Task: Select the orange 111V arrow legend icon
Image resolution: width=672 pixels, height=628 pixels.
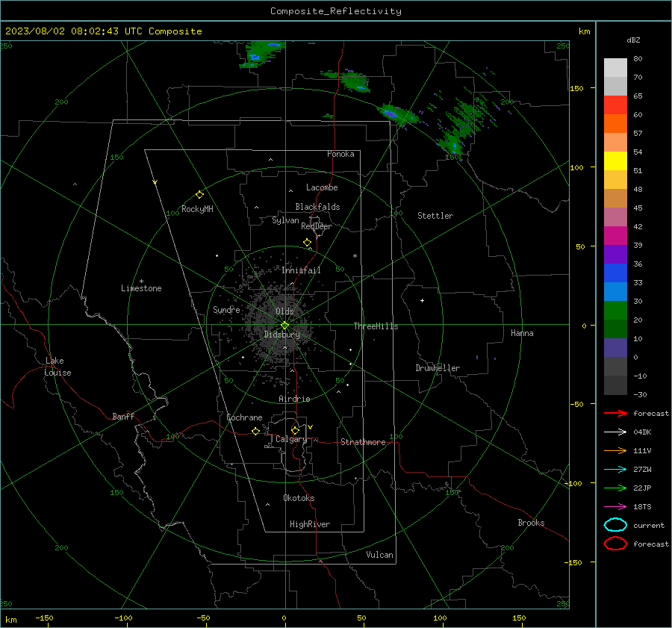Action: point(615,450)
